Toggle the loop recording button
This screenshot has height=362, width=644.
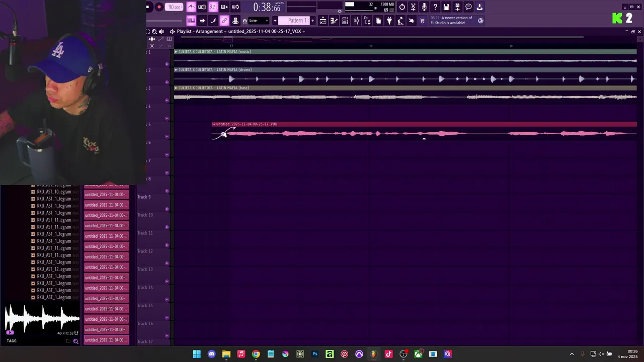tap(235, 7)
